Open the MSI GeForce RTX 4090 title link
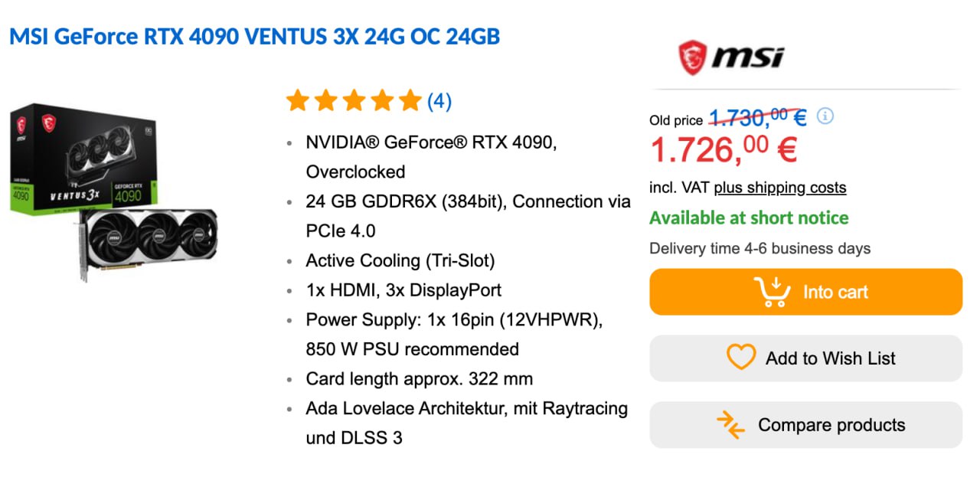 click(254, 37)
